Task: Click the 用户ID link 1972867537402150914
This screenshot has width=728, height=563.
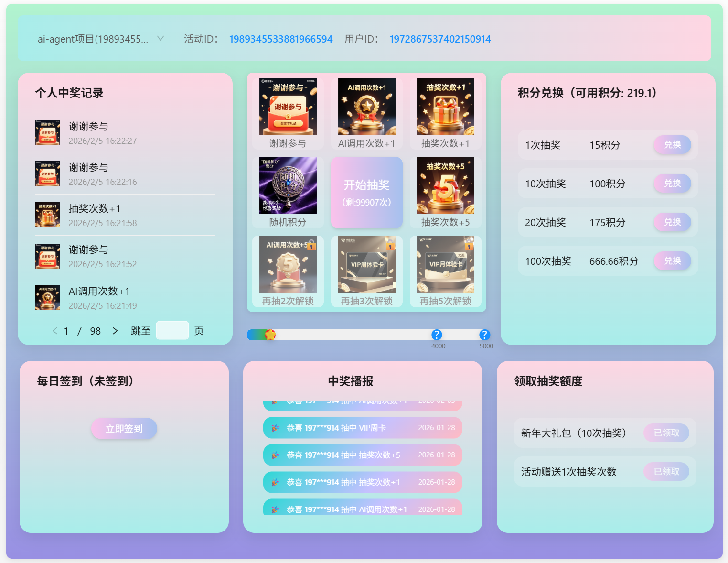Action: point(440,39)
